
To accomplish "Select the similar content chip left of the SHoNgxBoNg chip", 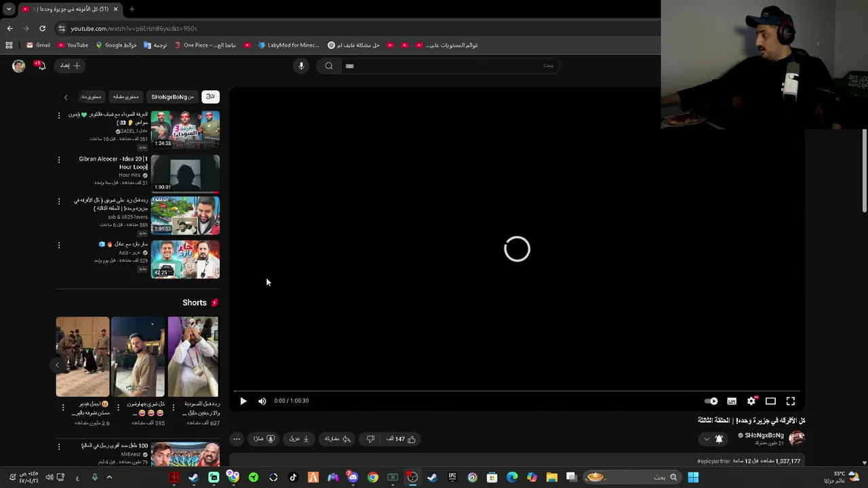I will pyautogui.click(x=125, y=97).
